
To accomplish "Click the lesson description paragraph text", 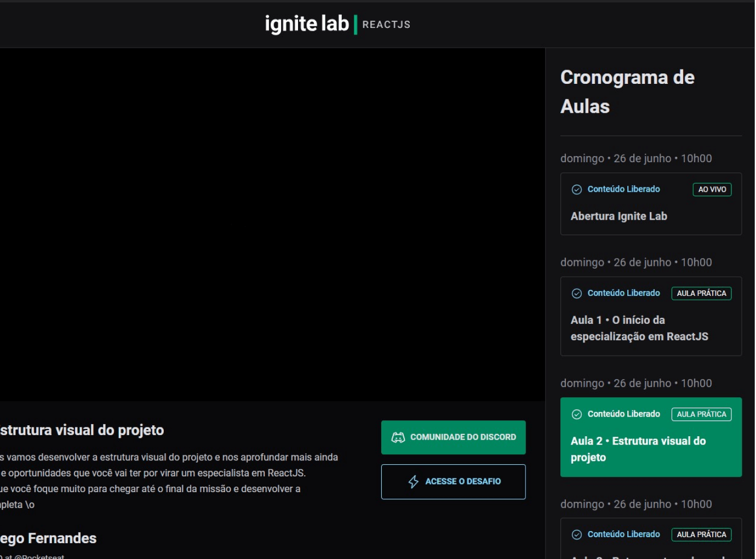I will (x=169, y=481).
